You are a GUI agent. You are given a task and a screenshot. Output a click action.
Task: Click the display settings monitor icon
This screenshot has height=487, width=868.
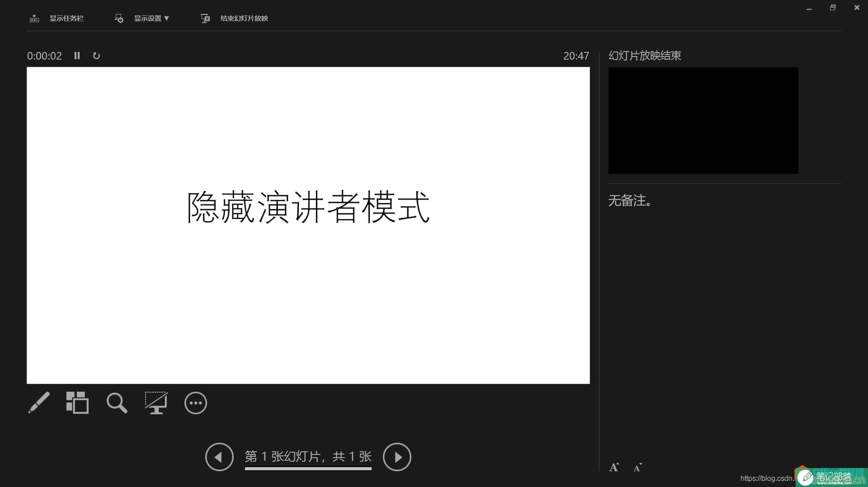coord(119,19)
